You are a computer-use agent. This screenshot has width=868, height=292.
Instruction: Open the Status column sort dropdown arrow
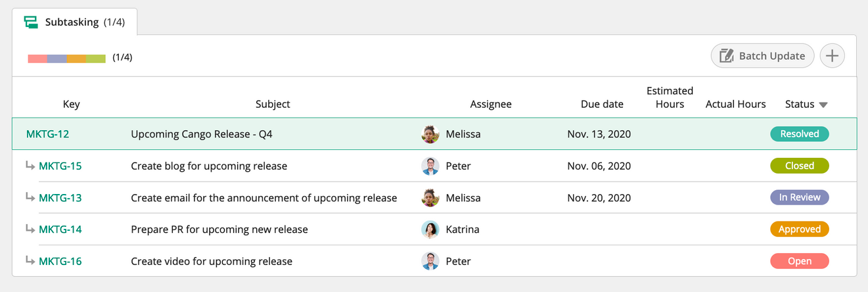click(x=823, y=105)
